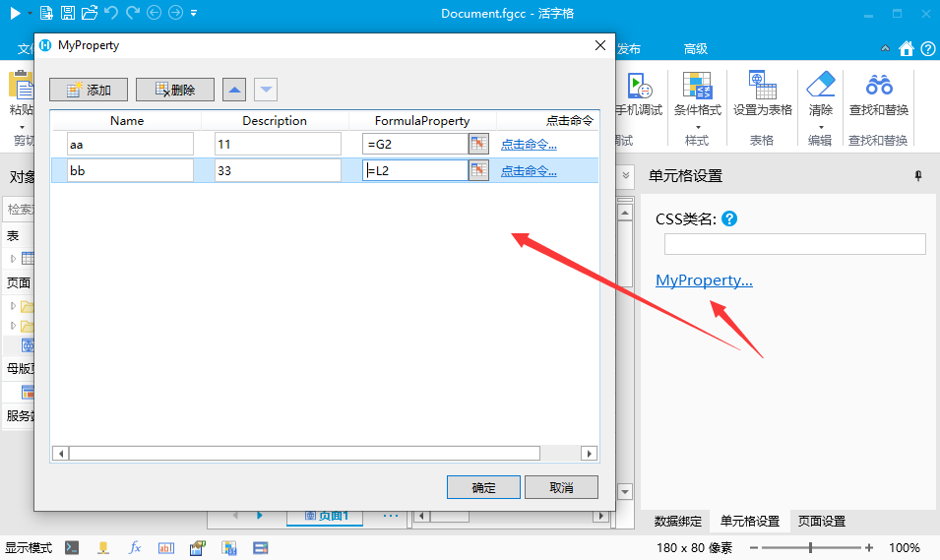
Task: Zoom in with the plus button
Action: [869, 547]
